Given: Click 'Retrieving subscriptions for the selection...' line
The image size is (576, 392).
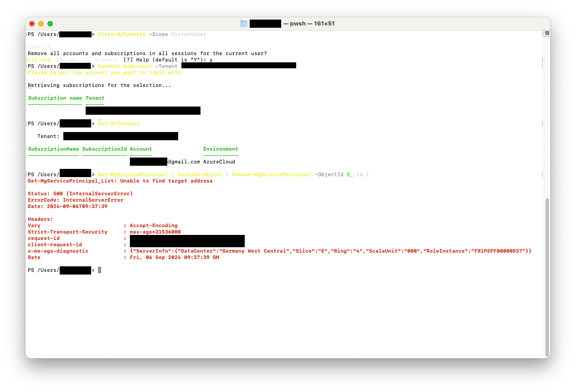Looking at the screenshot, I should tap(99, 86).
